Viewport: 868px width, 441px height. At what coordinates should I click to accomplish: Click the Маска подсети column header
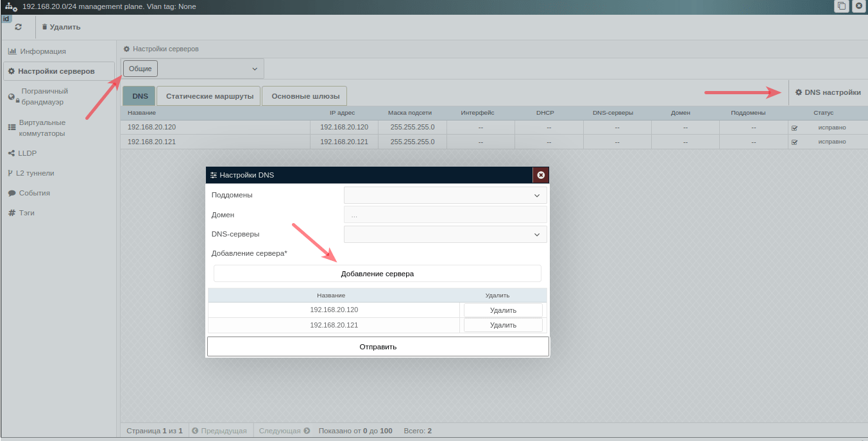pos(410,113)
